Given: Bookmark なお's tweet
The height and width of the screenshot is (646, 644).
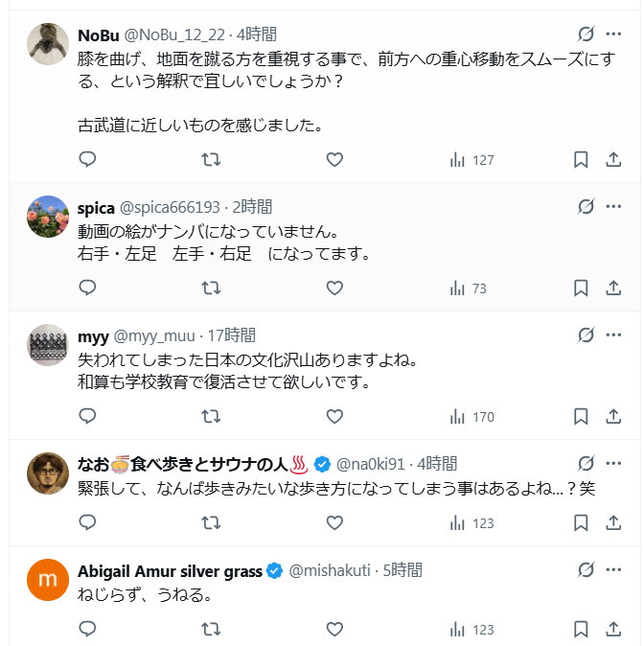Looking at the screenshot, I should pyautogui.click(x=581, y=522).
